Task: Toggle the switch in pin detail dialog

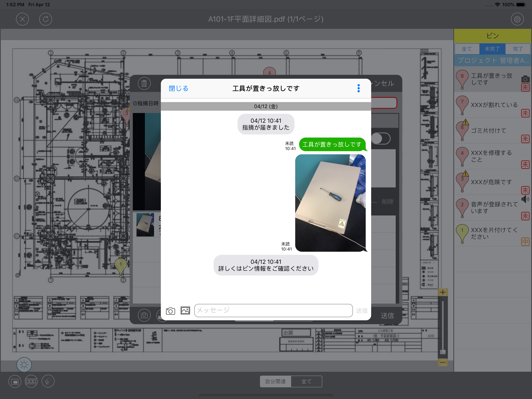Action: (x=381, y=139)
